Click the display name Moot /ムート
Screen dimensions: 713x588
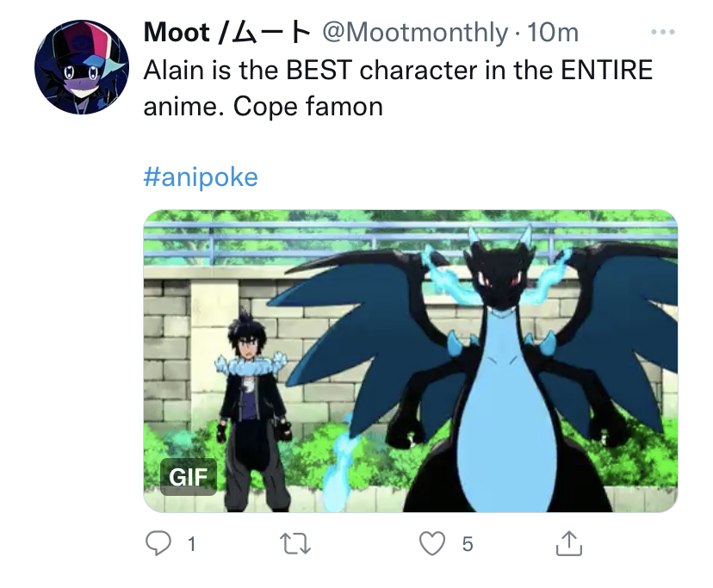pyautogui.click(x=227, y=33)
